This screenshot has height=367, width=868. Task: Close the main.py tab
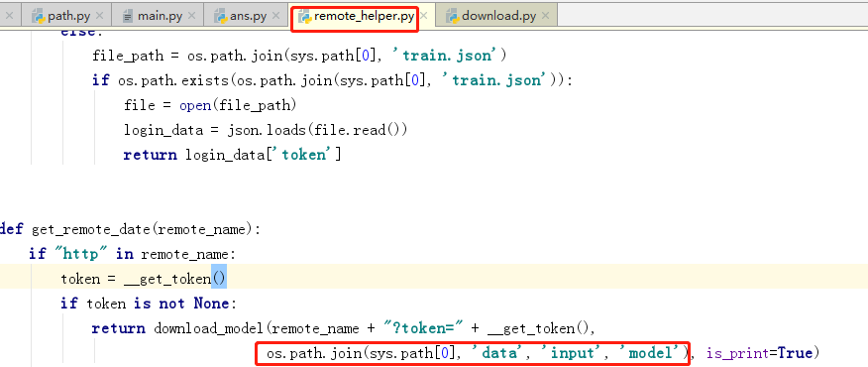191,17
